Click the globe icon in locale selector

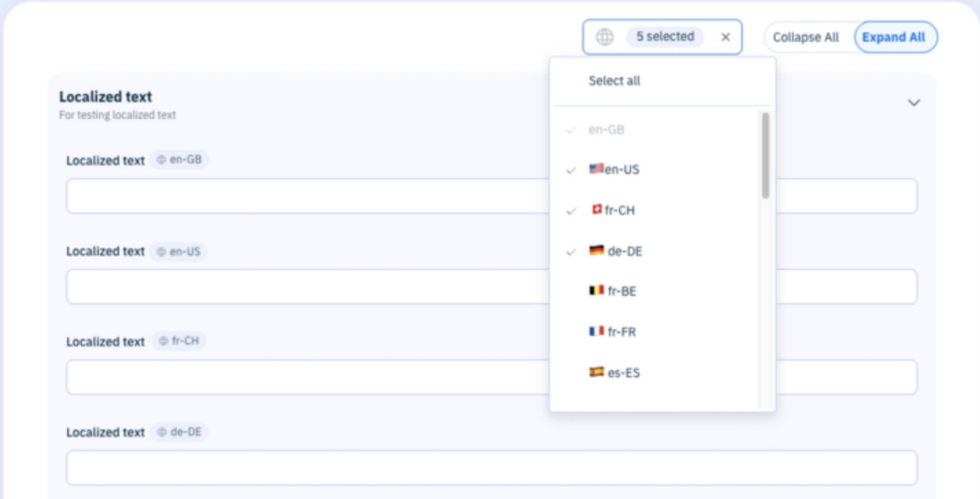(604, 37)
